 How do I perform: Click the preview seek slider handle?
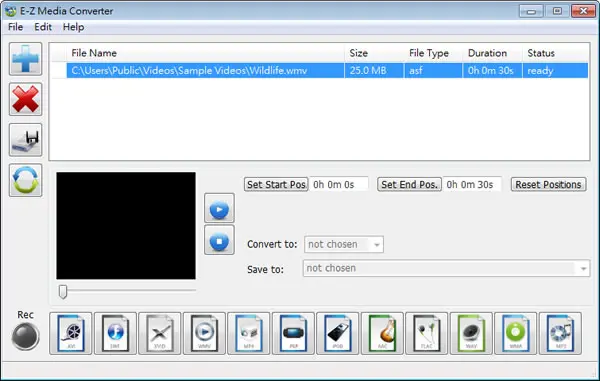click(63, 291)
